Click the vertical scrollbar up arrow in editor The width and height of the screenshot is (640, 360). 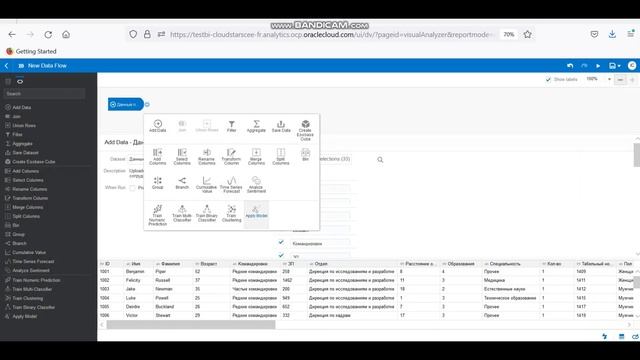click(637, 139)
